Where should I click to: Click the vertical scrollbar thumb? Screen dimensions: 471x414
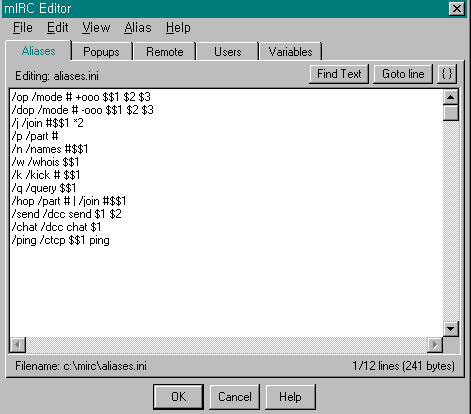point(451,112)
